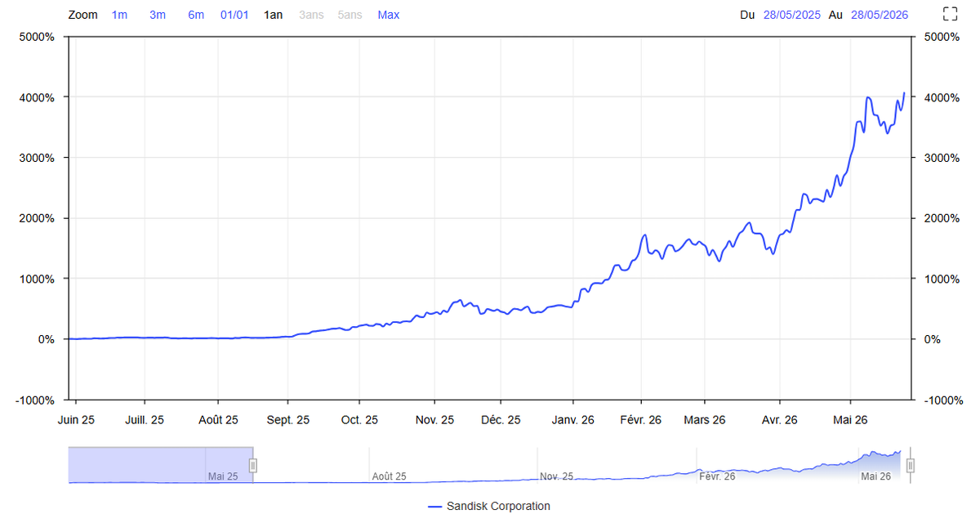Image resolution: width=980 pixels, height=523 pixels.
Task: Click the Déc. 25 x-axis label
Action: [x=501, y=420]
